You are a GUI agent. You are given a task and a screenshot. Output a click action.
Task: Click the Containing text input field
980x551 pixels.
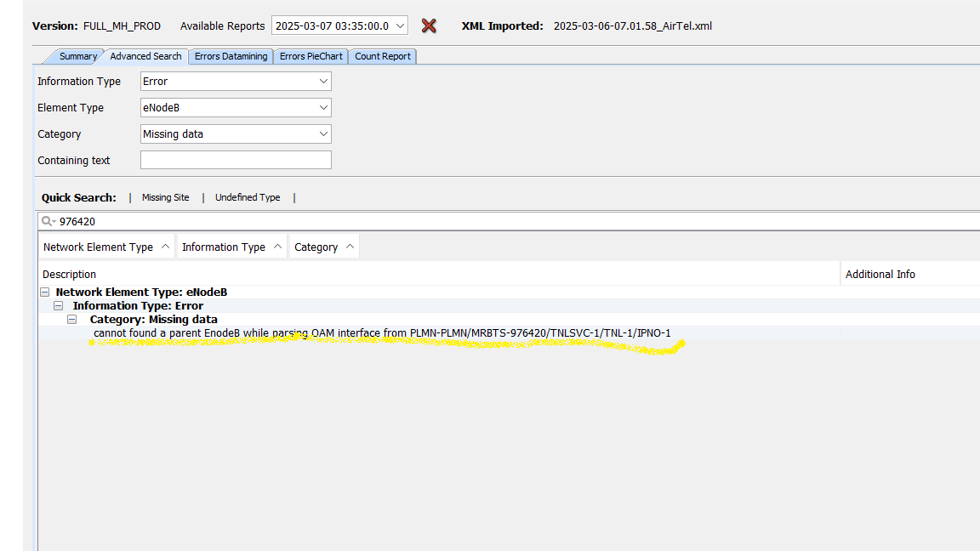tap(236, 161)
